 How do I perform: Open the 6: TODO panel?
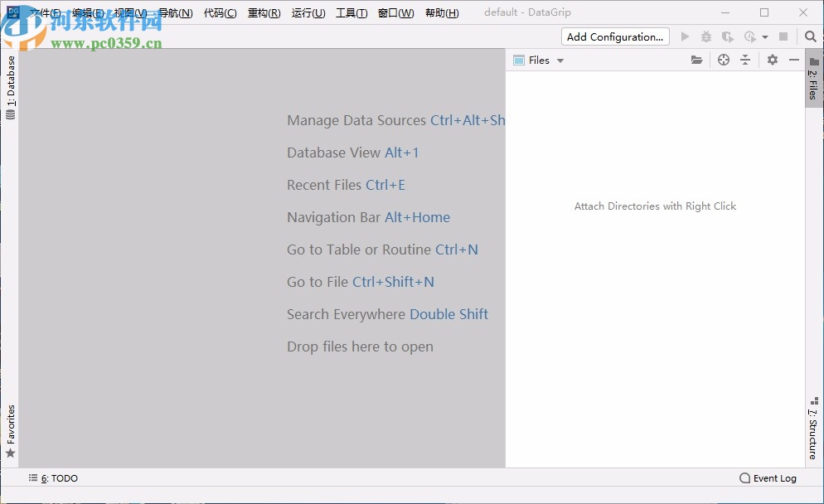[x=56, y=478]
